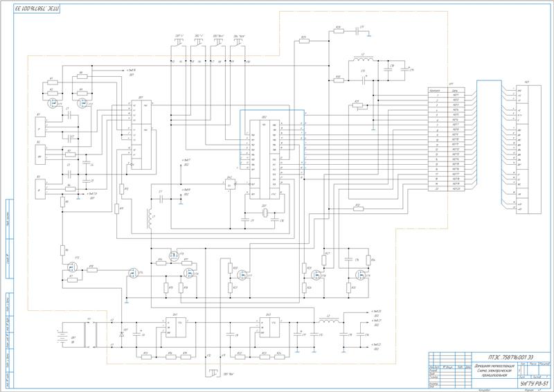Select the HG1 display module block
Screen dimensions: 554x392
[x=528, y=150]
